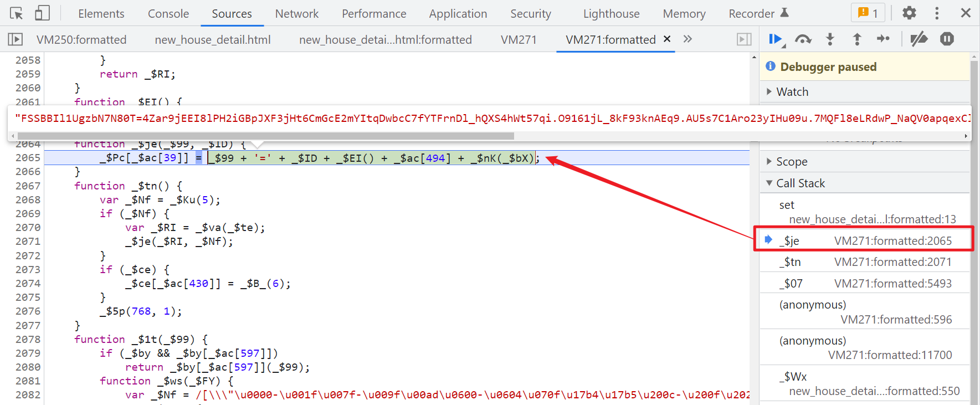Show the file navigator sidebar

click(x=16, y=39)
